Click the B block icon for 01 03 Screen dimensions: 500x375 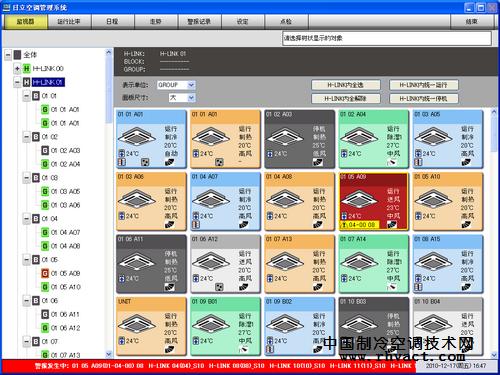pos(36,178)
